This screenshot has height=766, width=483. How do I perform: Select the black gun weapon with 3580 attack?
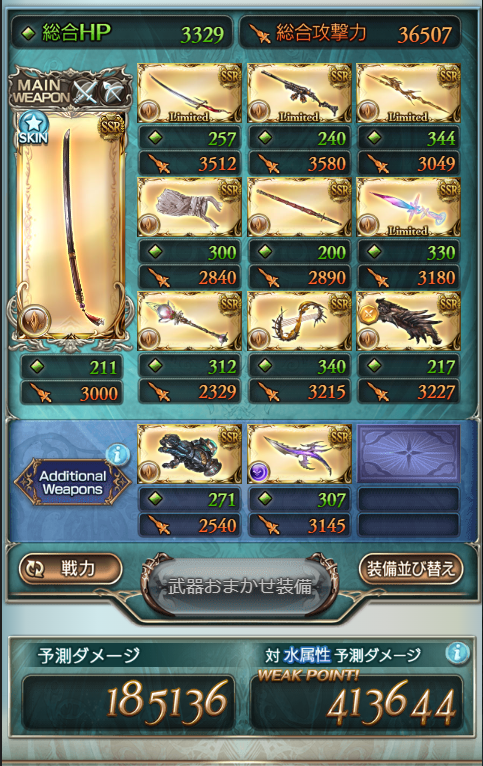pyautogui.click(x=299, y=93)
